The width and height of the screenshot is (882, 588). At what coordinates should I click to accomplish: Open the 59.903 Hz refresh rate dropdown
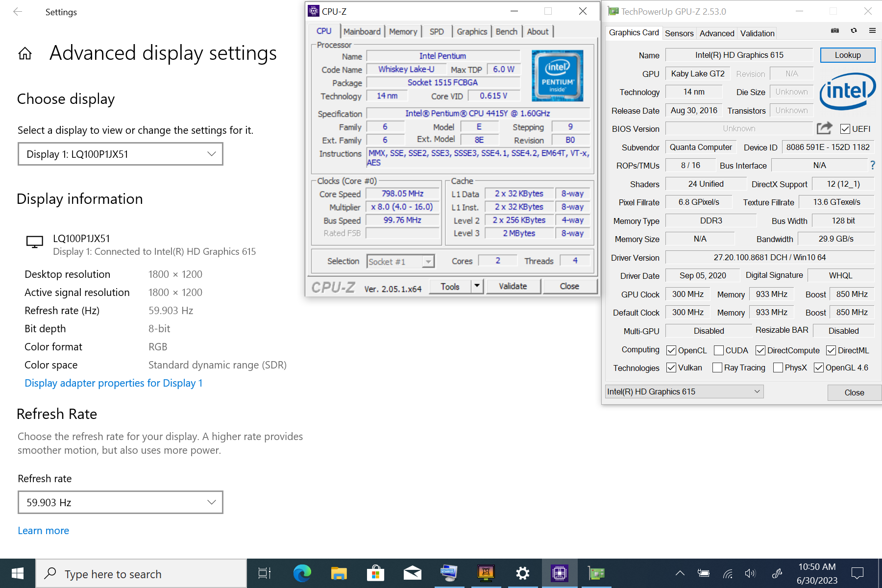pyautogui.click(x=121, y=502)
